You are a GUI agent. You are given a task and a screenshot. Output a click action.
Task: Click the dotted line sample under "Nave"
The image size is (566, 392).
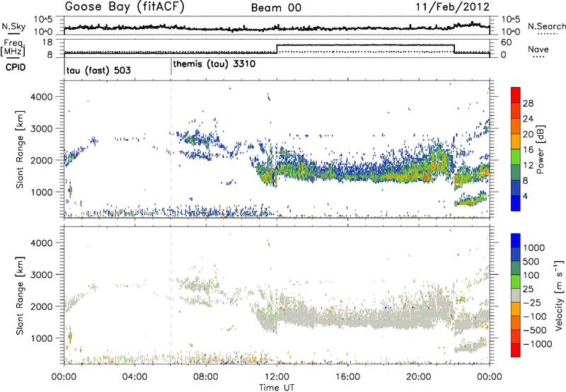click(x=539, y=57)
